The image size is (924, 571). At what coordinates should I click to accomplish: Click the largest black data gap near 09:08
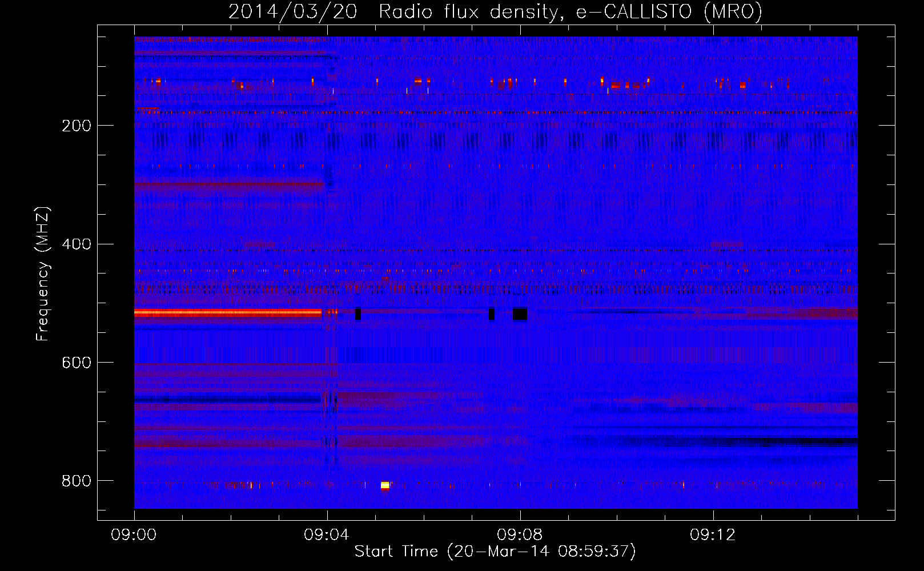click(520, 314)
